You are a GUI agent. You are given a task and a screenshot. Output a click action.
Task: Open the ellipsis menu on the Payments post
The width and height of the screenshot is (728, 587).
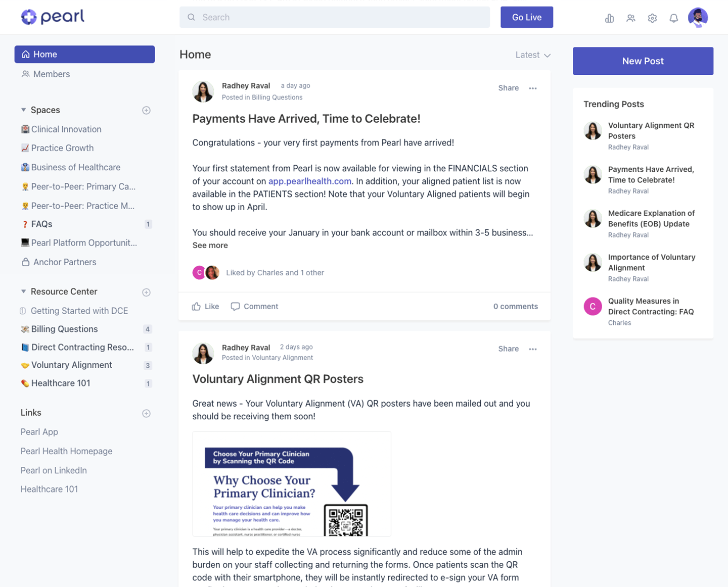pyautogui.click(x=533, y=88)
